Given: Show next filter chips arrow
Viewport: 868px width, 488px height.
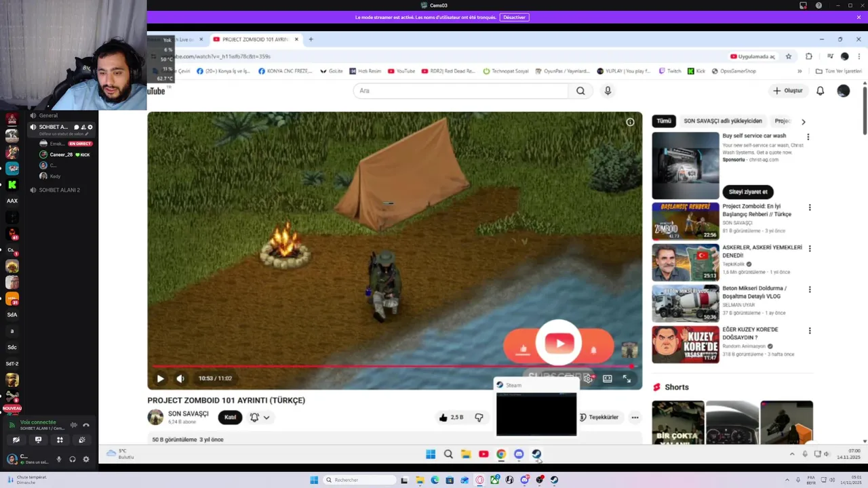Looking at the screenshot, I should point(804,122).
